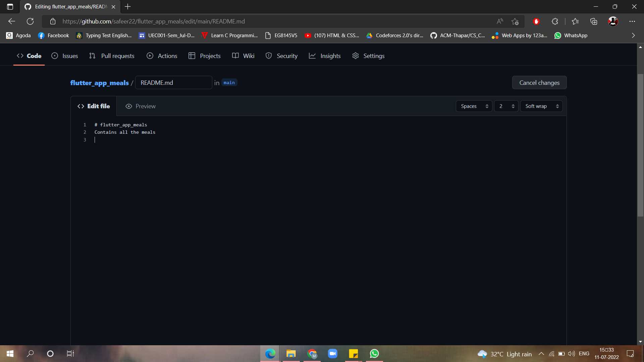
Task: Switch to Preview eye tab
Action: click(141, 106)
